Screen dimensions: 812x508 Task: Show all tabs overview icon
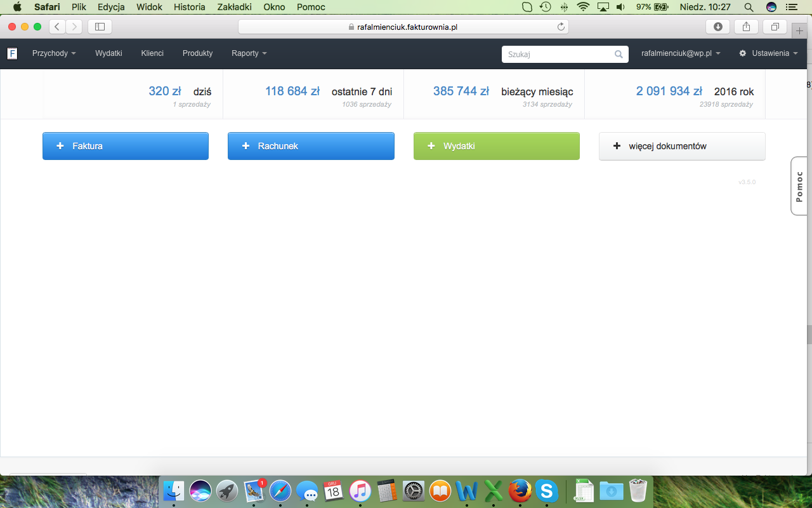click(775, 27)
